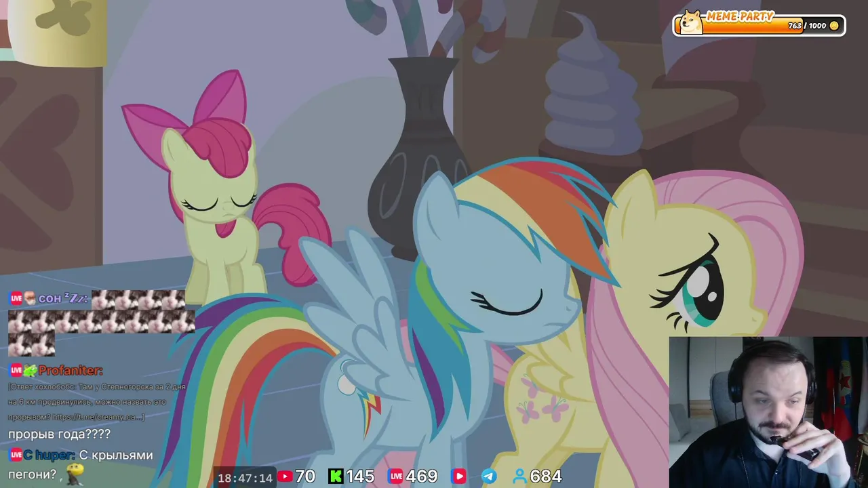Click the YouTube viewer count 70
This screenshot has height=488, width=868.
tap(305, 476)
